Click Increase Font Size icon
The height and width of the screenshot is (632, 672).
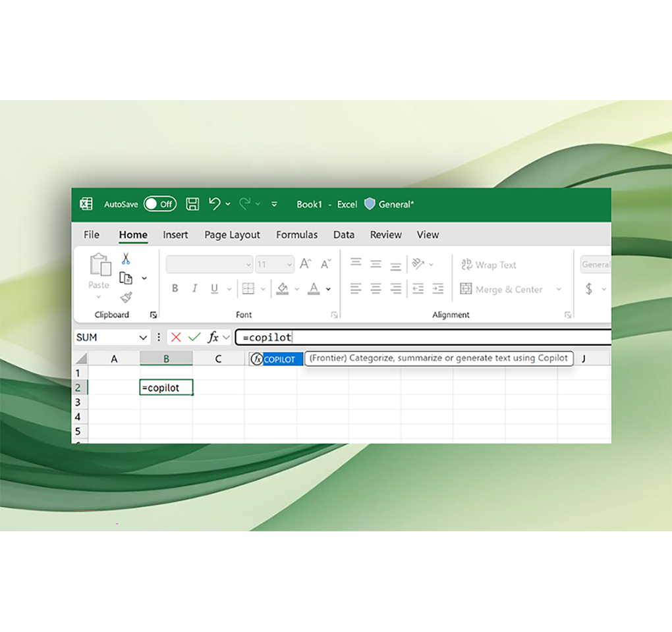306,264
